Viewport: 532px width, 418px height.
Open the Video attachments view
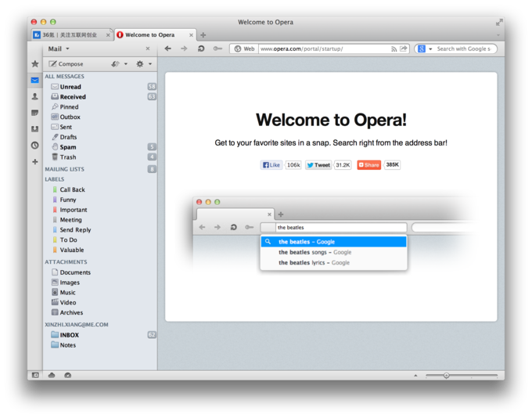coord(100,303)
